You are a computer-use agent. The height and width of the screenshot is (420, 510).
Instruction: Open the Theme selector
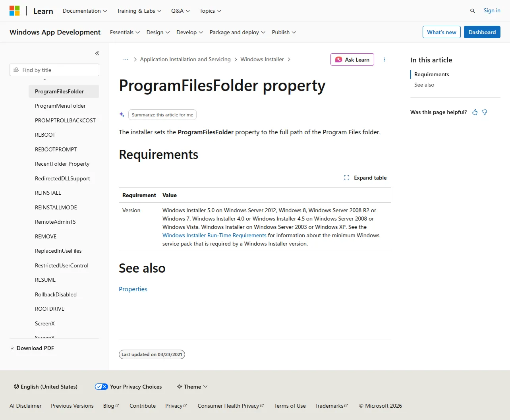coord(192,387)
